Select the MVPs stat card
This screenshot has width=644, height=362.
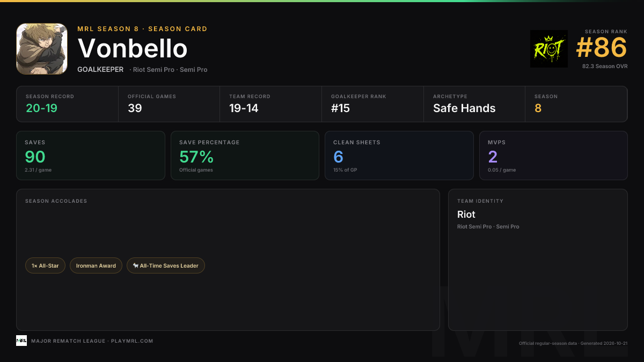pyautogui.click(x=553, y=156)
